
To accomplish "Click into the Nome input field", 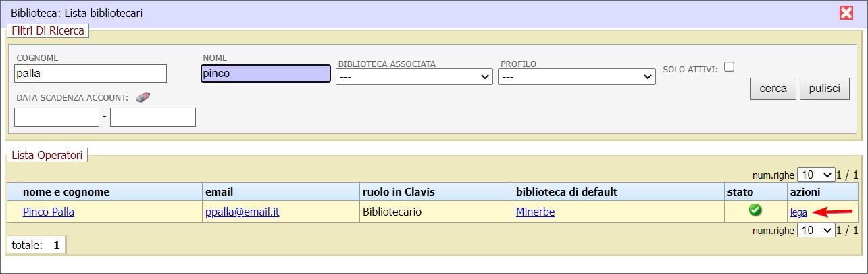I will coord(265,73).
